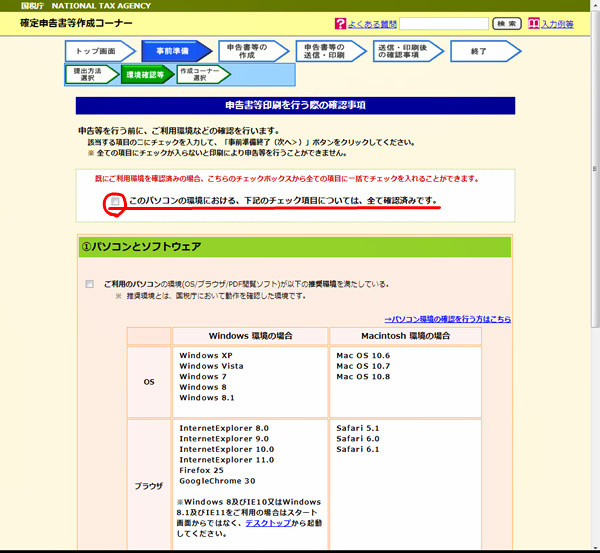Image resolution: width=600 pixels, height=553 pixels.
Task: Click the 申告書等印刷を行う際の確認事項 heading
Action: click(x=295, y=106)
